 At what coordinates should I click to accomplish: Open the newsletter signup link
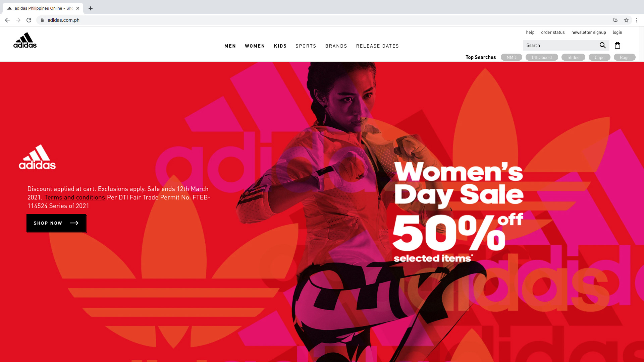(x=589, y=33)
